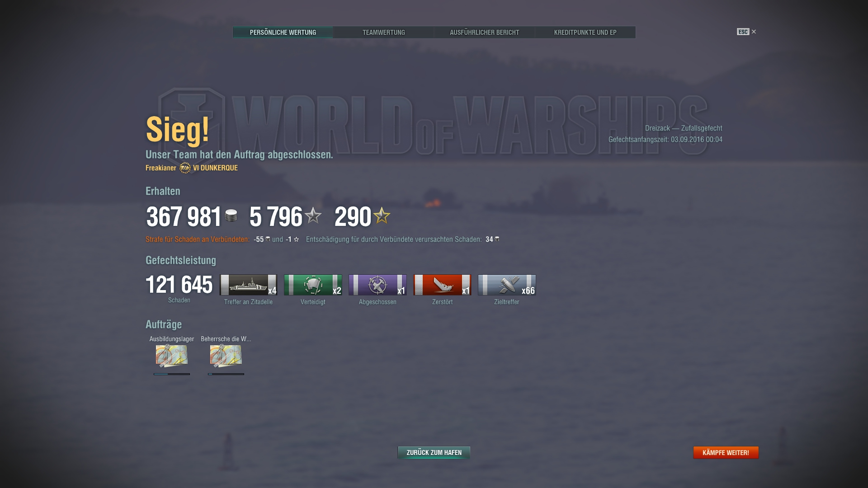Click the Treffer an Zitadelle ribbon icon
Viewport: 868px width, 488px height.
click(248, 285)
